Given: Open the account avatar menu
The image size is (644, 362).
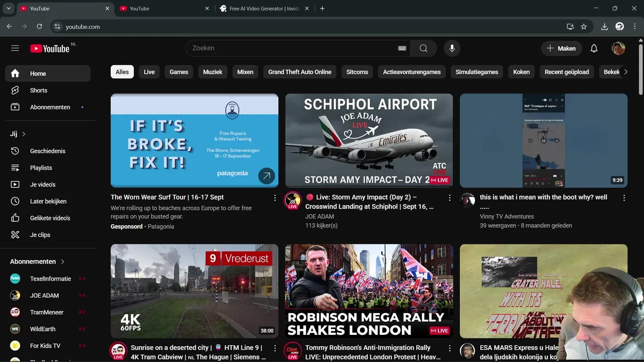Looking at the screenshot, I should point(618,48).
